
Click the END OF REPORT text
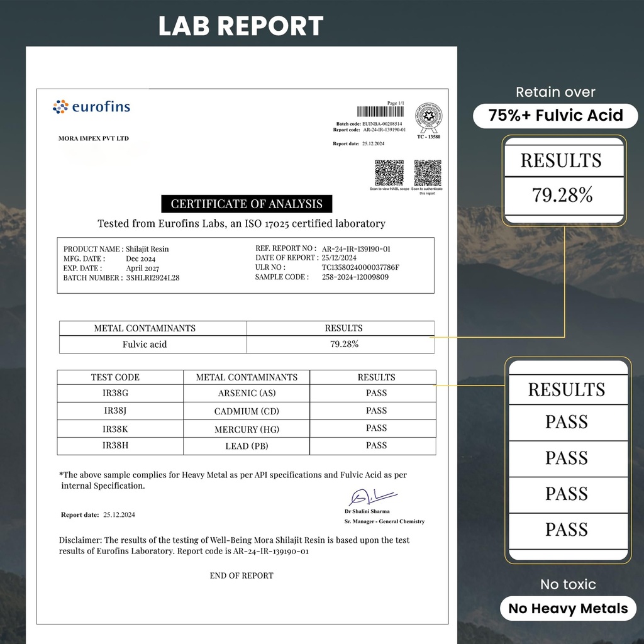coord(241,575)
